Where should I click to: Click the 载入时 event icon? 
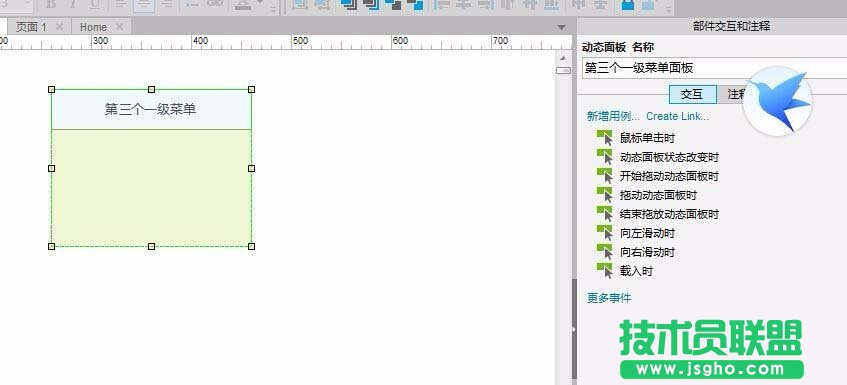(605, 271)
